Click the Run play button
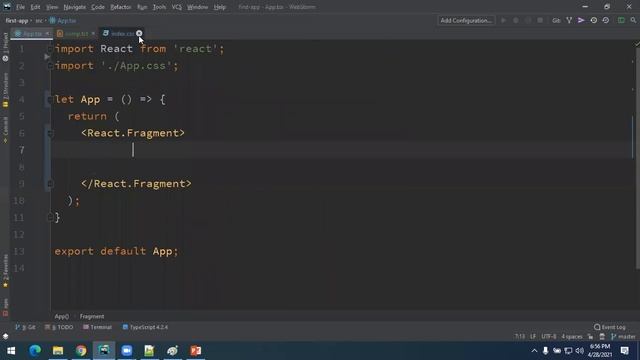Viewport: 640px width, 360px height. 504,20
